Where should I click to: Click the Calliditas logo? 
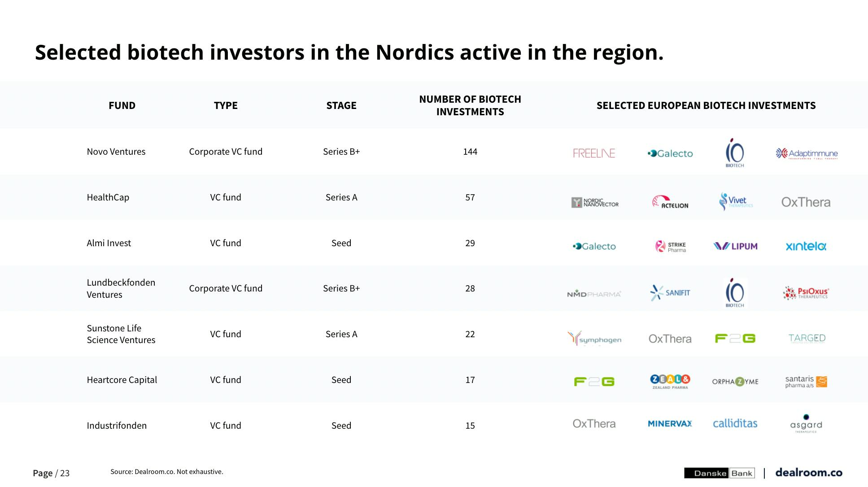point(735,423)
